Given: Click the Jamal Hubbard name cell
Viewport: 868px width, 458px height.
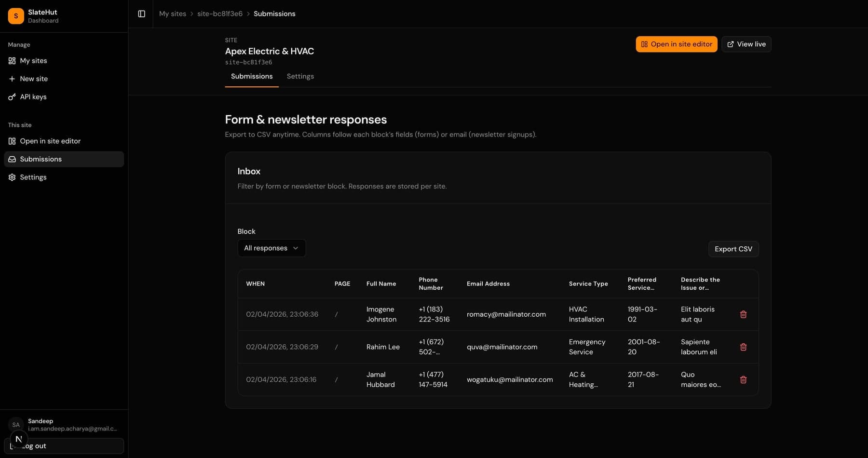Looking at the screenshot, I should (x=380, y=380).
